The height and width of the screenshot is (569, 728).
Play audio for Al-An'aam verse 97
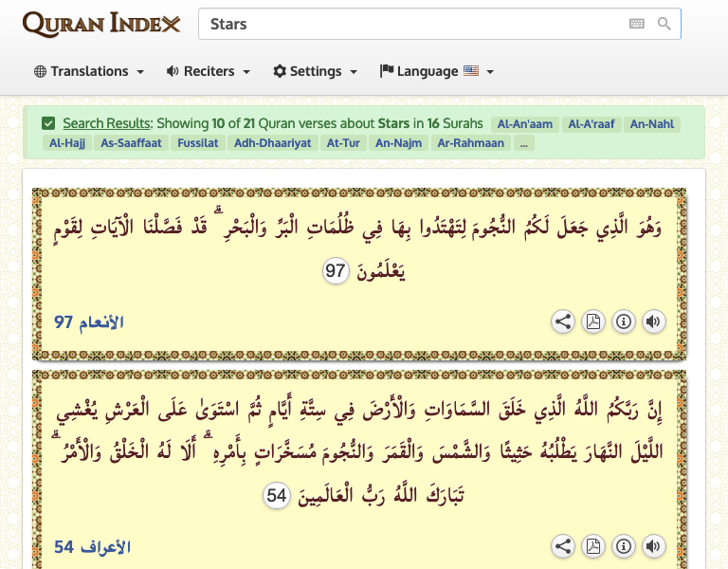[653, 321]
